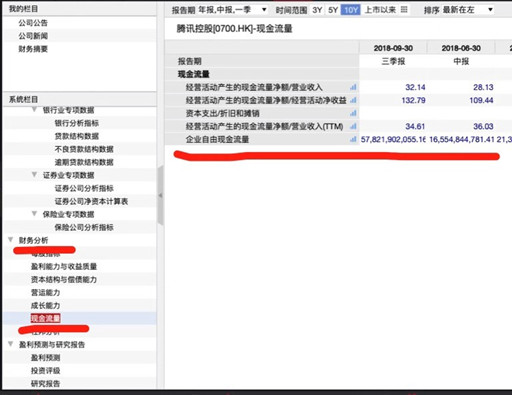Collapse the 保险业专项数据 tree node

click(34, 214)
